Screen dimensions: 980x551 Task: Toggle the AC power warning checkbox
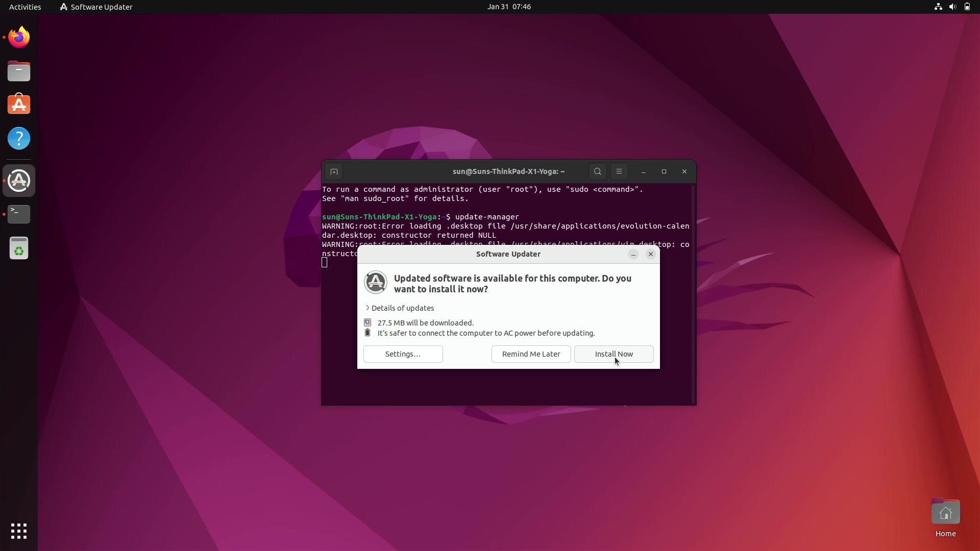coord(368,333)
